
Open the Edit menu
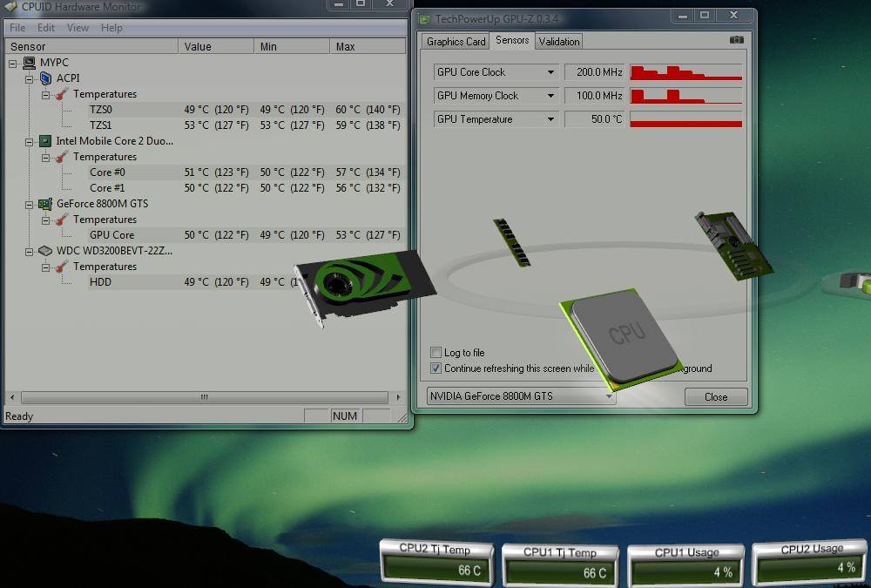pyautogui.click(x=46, y=28)
